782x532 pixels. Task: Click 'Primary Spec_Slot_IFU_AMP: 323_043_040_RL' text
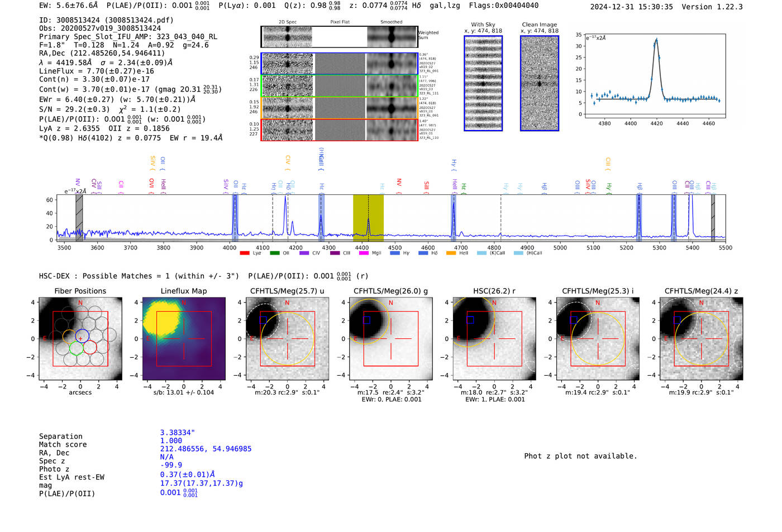click(x=128, y=37)
